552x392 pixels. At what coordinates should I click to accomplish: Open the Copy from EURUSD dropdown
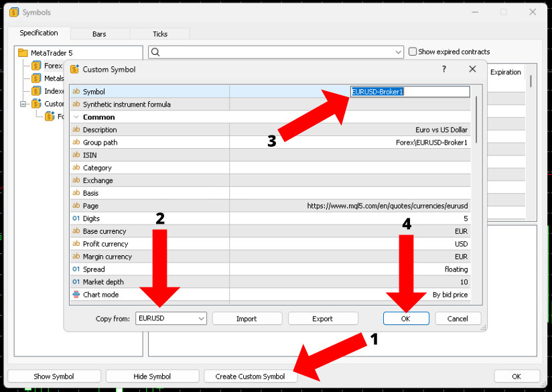171,318
